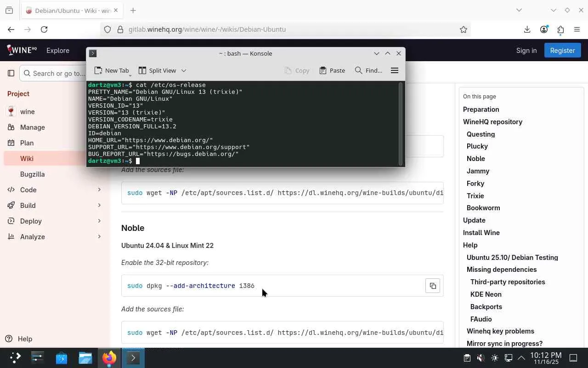This screenshot has height=368, width=588.
Task: Open GitLab Help at sidebar bottom
Action: point(19,339)
